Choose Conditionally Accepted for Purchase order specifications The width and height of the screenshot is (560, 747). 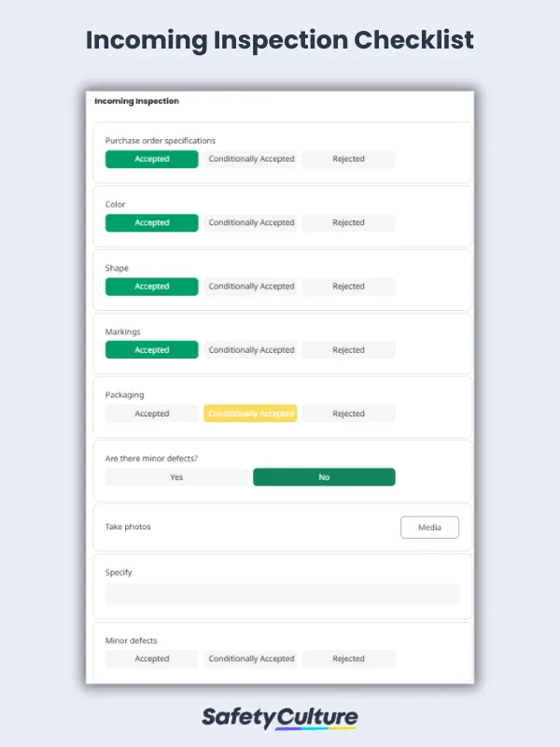(x=250, y=159)
